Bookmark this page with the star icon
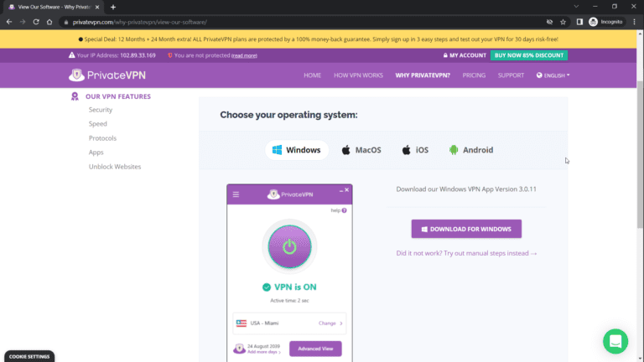This screenshot has width=644, height=362. (563, 22)
